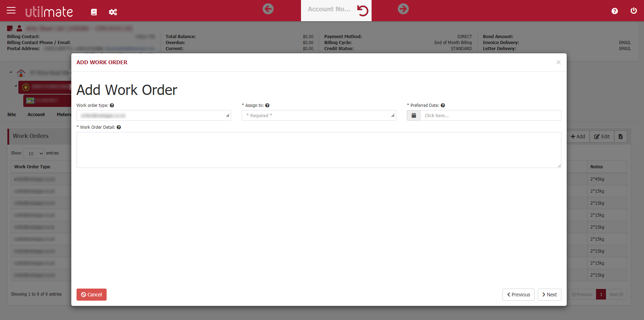
Task: Navigate back using the left arrow icon
Action: click(x=268, y=9)
